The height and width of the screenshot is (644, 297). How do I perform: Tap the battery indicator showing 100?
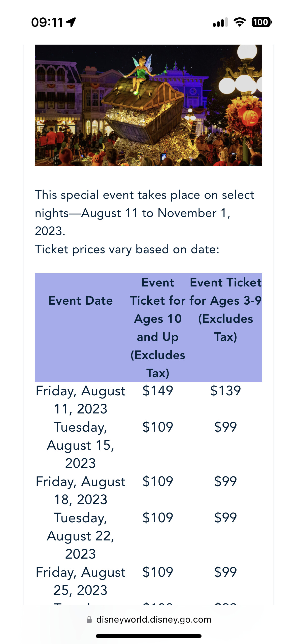click(261, 22)
